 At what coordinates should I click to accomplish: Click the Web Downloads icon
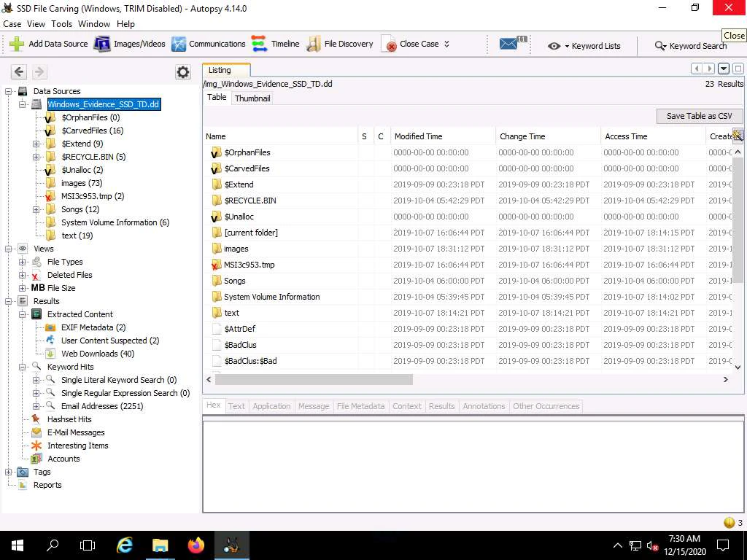coord(50,354)
